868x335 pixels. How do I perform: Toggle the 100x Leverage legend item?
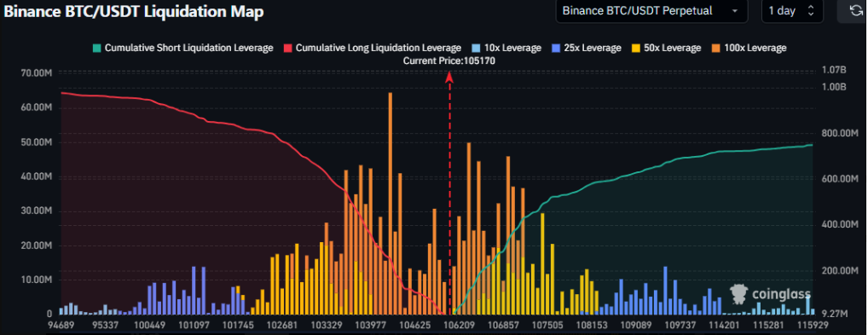[749, 49]
